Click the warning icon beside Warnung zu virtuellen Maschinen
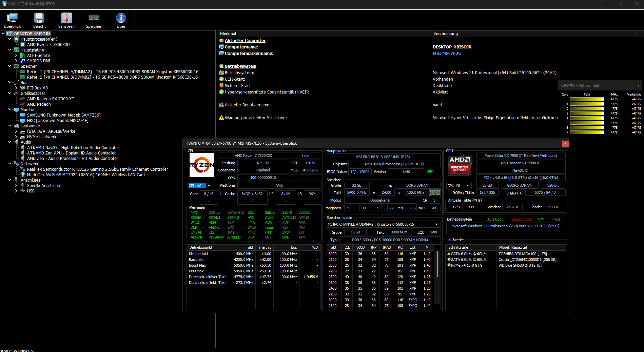This screenshot has height=352, width=644. point(221,118)
